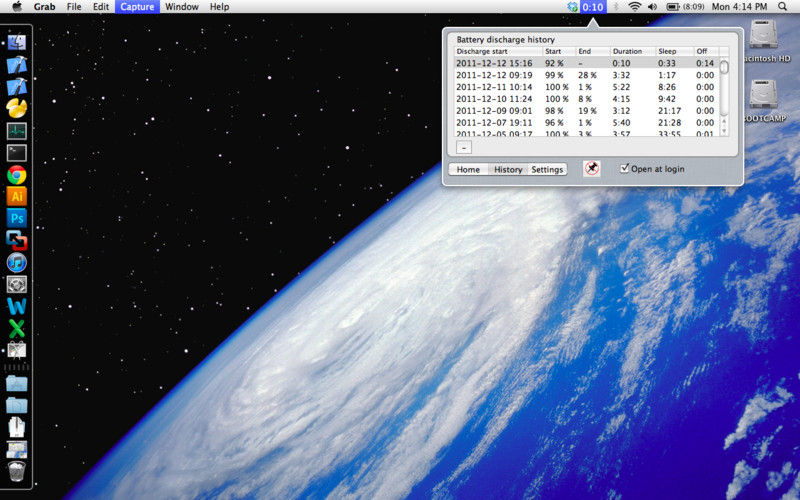Click the menu bar clock Mon 4:14 PM
Viewport: 800px width, 500px height.
click(x=739, y=7)
